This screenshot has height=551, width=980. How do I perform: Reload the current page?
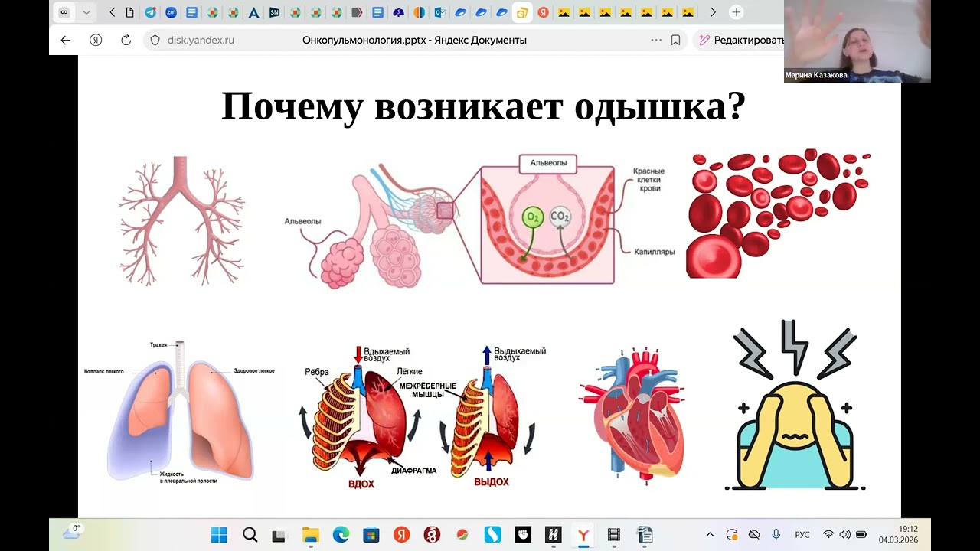(x=126, y=41)
